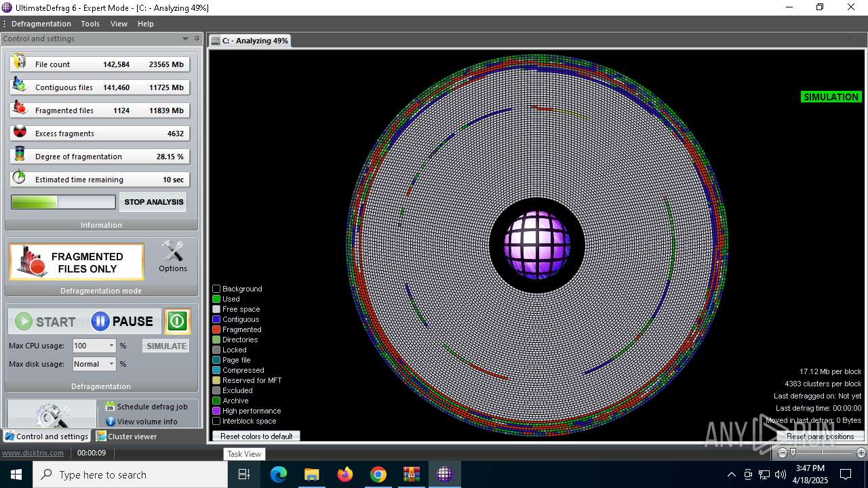Open Microsoft Edge from the taskbar

click(279, 474)
